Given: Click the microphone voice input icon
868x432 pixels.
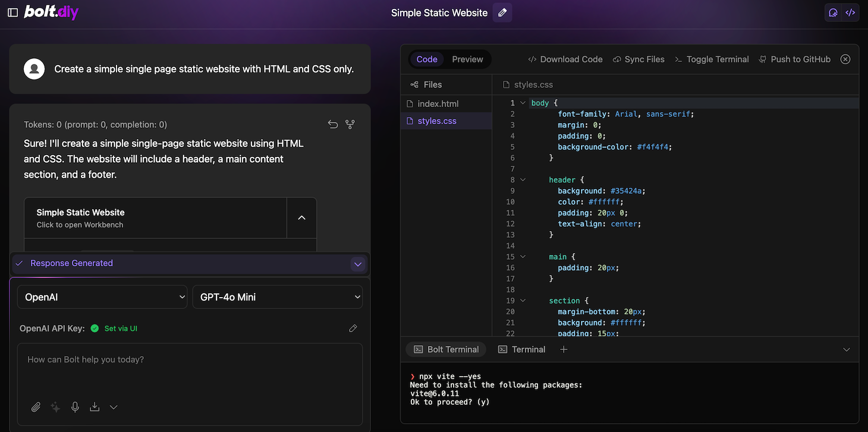Looking at the screenshot, I should point(75,407).
